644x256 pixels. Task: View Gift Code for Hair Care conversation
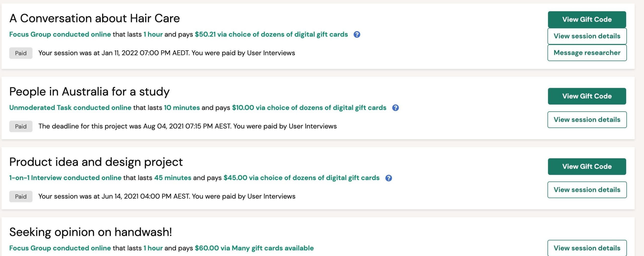pyautogui.click(x=587, y=19)
